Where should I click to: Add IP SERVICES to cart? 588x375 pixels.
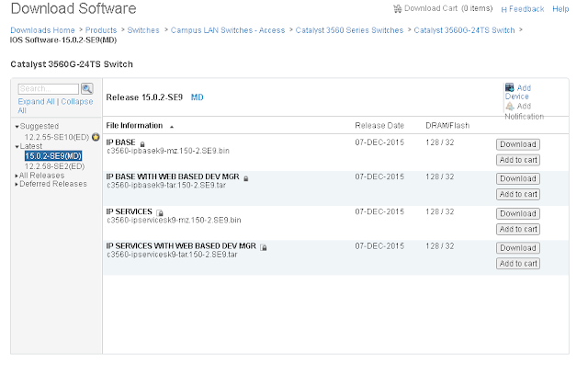pos(518,229)
